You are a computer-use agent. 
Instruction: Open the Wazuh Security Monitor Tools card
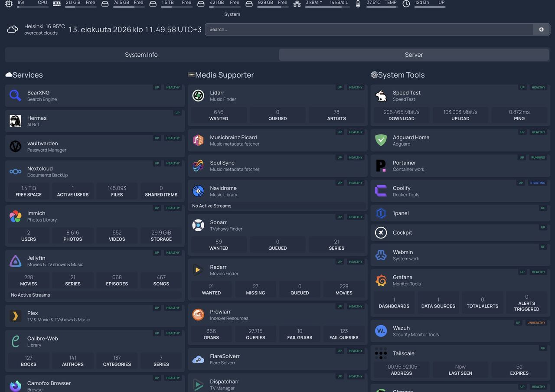click(460, 331)
